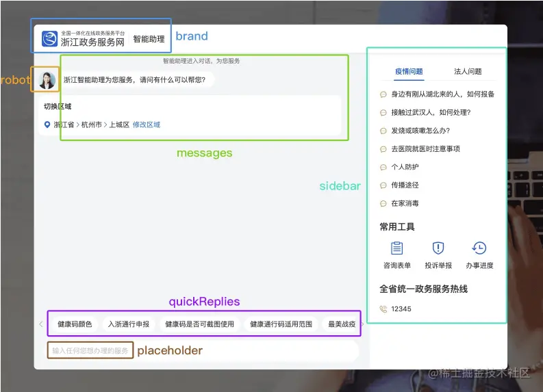Switch to the 疫情问题 tab
The image size is (543, 392).
[x=409, y=72]
